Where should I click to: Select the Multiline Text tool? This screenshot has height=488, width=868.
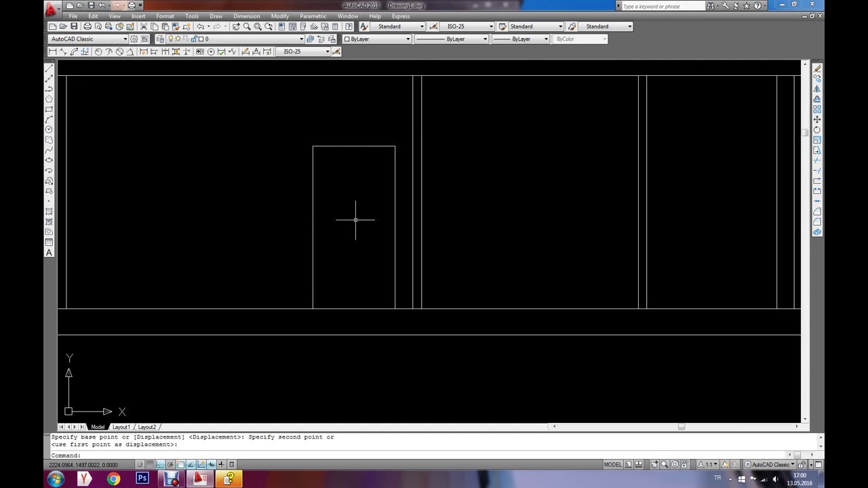49,253
